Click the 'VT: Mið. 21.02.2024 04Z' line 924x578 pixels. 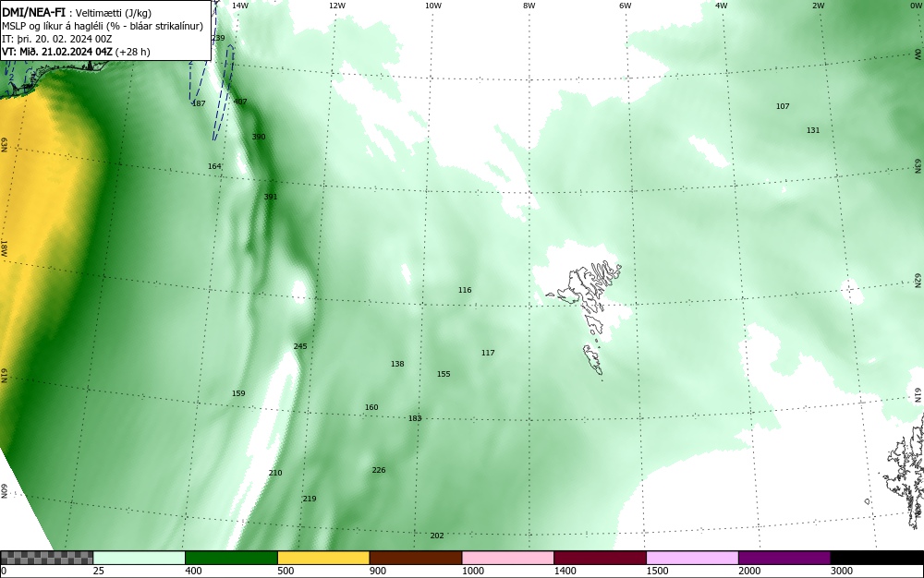76,52
